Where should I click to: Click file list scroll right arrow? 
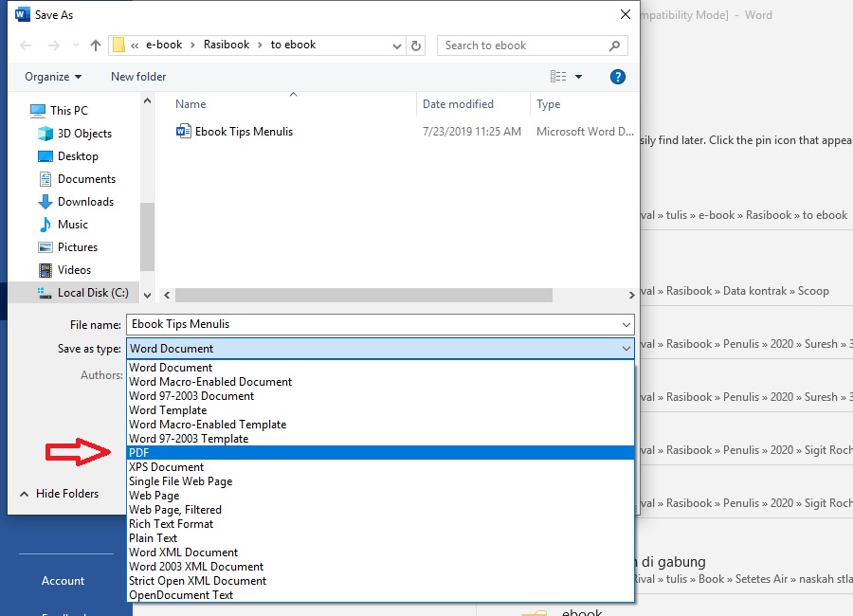pyautogui.click(x=631, y=295)
